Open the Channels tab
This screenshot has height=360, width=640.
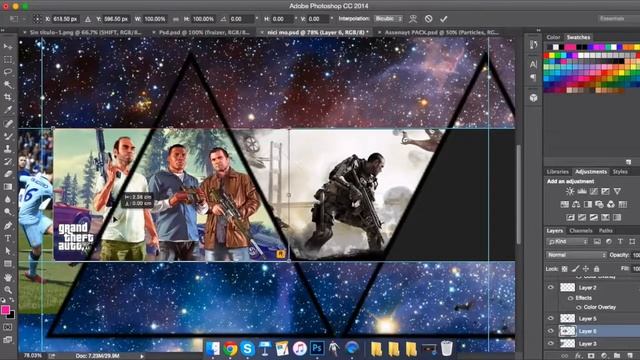(580, 231)
